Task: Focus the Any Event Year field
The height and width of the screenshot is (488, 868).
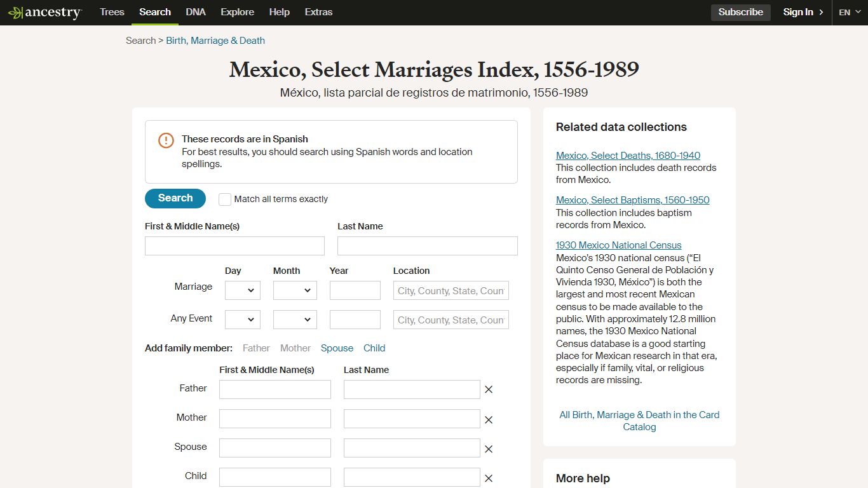Action: click(355, 320)
